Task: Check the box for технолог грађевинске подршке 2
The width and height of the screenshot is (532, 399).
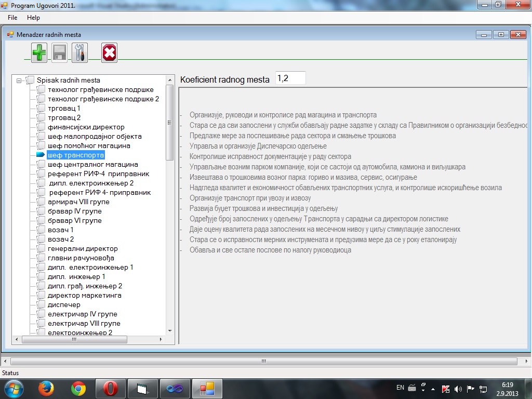Action: 41,99
